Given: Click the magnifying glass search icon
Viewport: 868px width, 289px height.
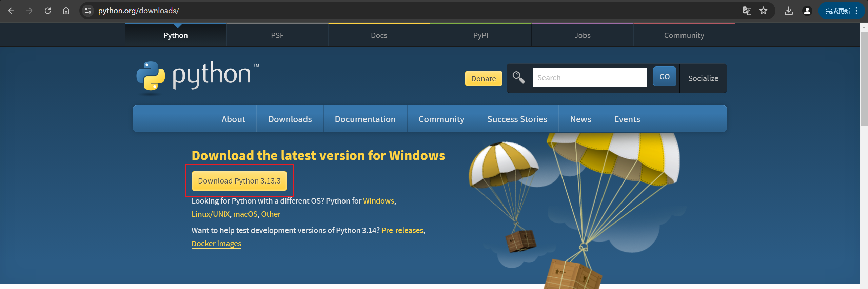Looking at the screenshot, I should [519, 77].
